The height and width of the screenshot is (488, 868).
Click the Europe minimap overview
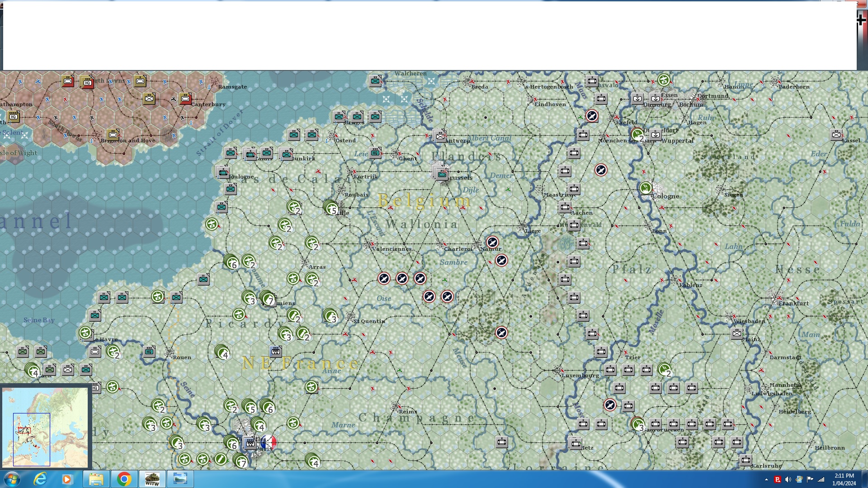pos(45,427)
